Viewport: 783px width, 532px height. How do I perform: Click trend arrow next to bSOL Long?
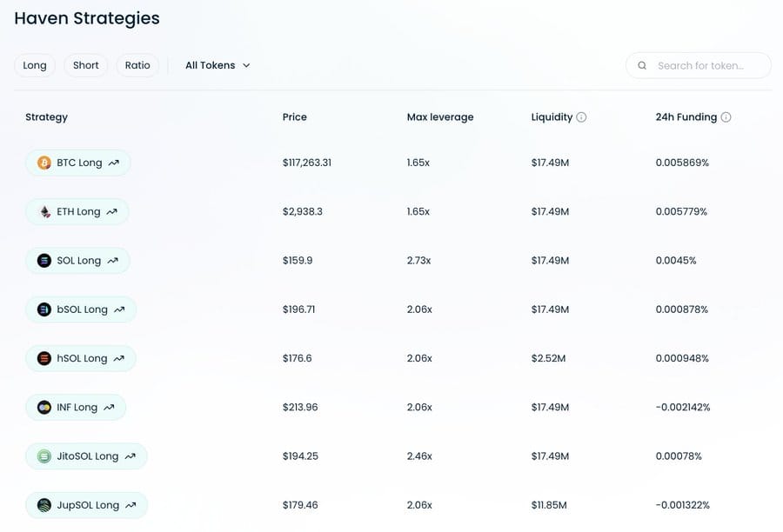(119, 309)
